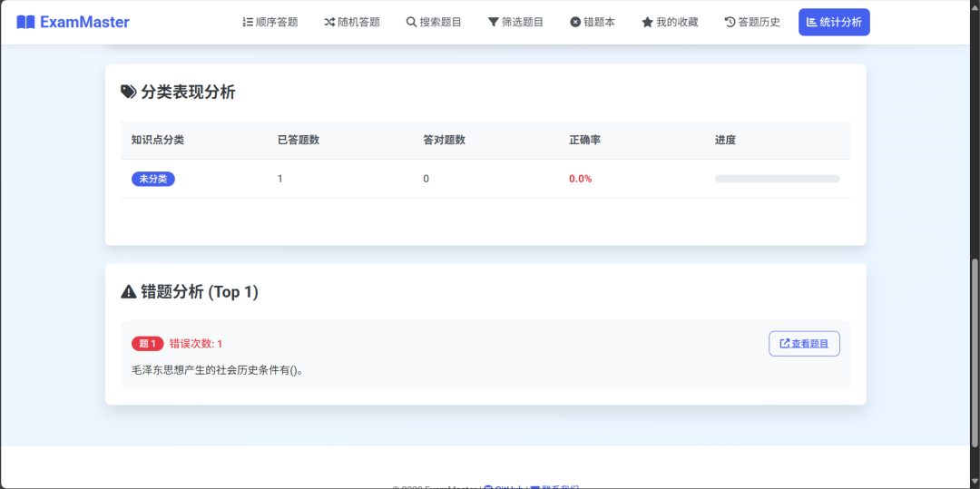Open the 错题本 wrong-question notebook

tap(593, 23)
